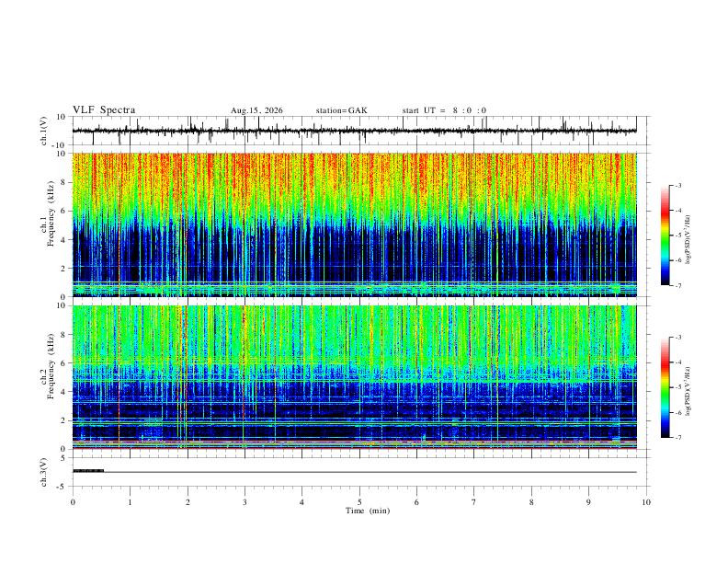Click the ch.1(V) axis label
The width and height of the screenshot is (728, 563).
(44, 131)
